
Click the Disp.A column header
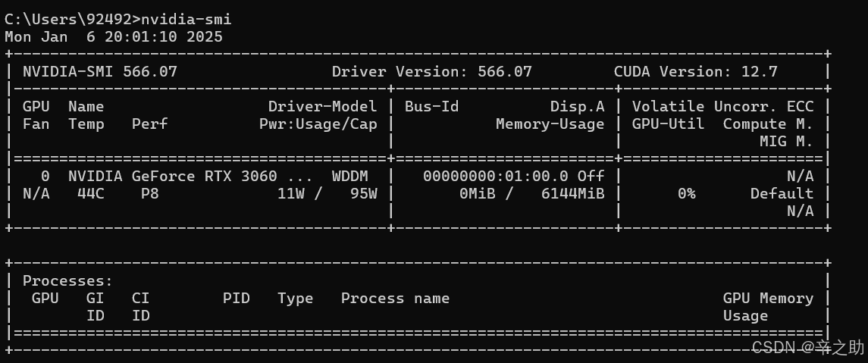(578, 106)
